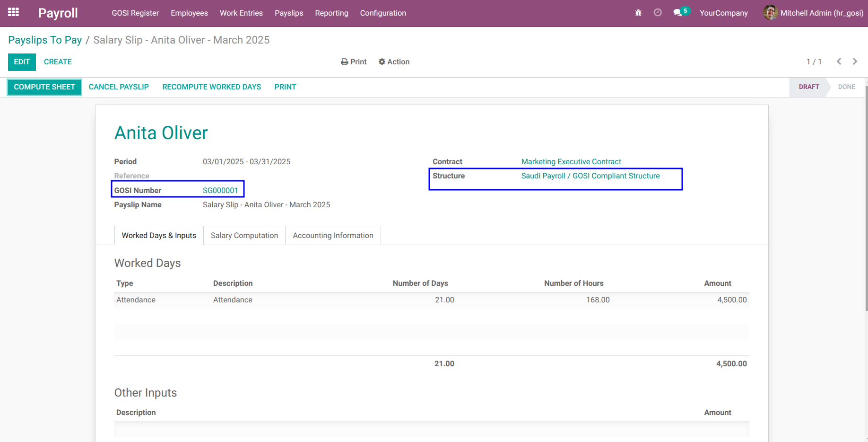Screen dimensions: 868x442
Task: Open Marketing Executive Contract link
Action: 571,162
